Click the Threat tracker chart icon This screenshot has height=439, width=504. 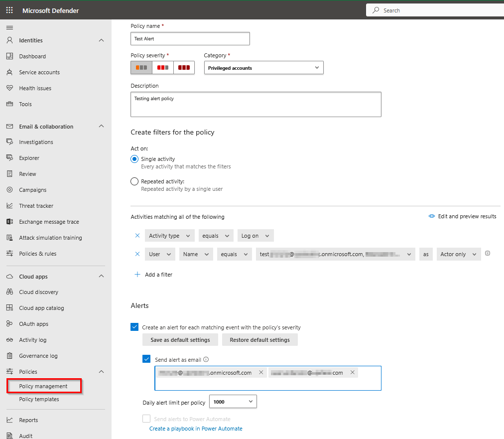[9, 205]
